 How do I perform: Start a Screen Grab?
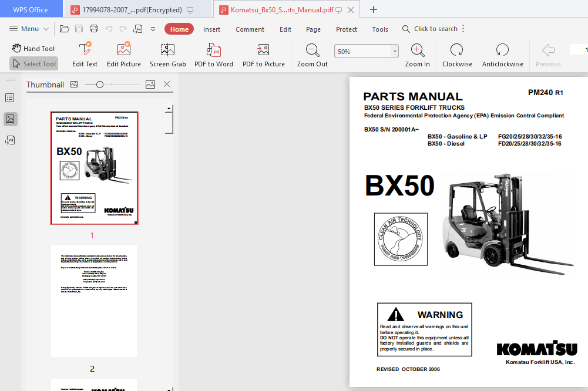[167, 55]
